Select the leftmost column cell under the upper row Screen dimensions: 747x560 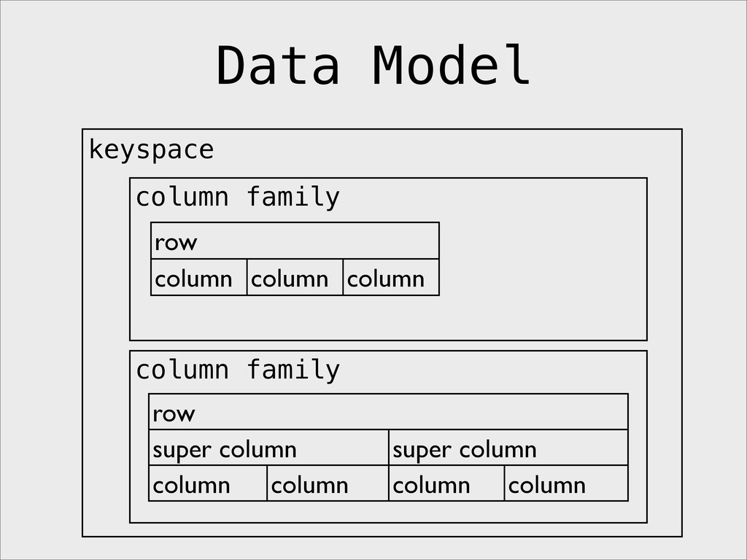[x=199, y=278]
